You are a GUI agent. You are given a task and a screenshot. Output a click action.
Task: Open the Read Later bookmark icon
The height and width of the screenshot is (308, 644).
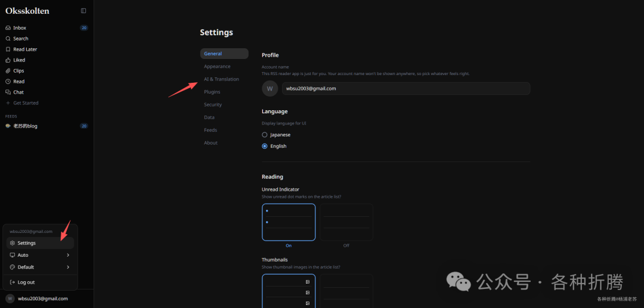pyautogui.click(x=8, y=49)
